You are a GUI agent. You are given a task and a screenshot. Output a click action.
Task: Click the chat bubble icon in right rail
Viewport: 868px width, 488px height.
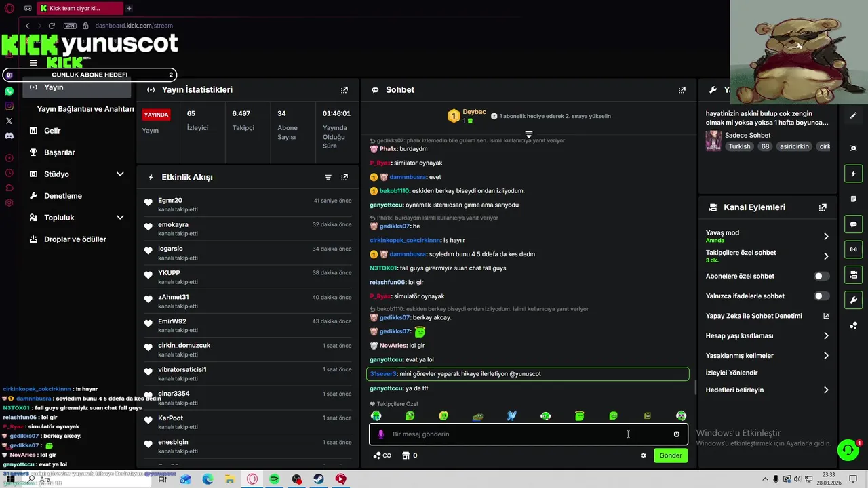854,224
